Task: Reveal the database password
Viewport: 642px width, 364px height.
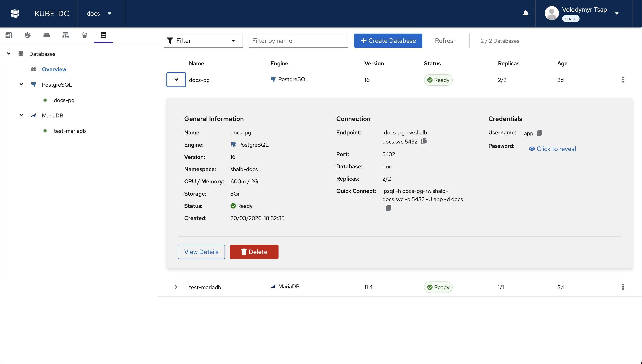Action: click(552, 149)
